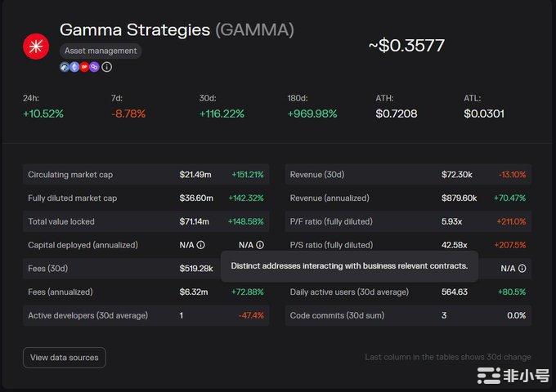Click the red Gamma Strategies logo
Viewport: 556px width, 392px height.
[x=36, y=46]
